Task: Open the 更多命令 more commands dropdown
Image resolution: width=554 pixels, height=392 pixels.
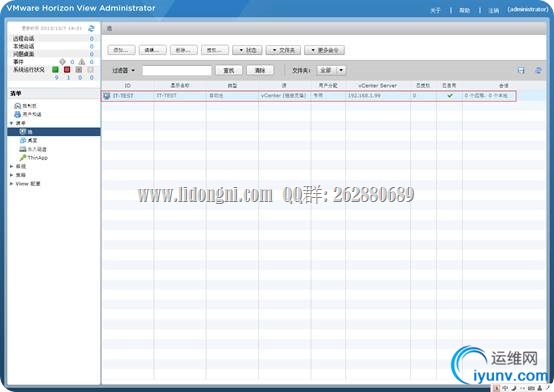Action: click(324, 50)
